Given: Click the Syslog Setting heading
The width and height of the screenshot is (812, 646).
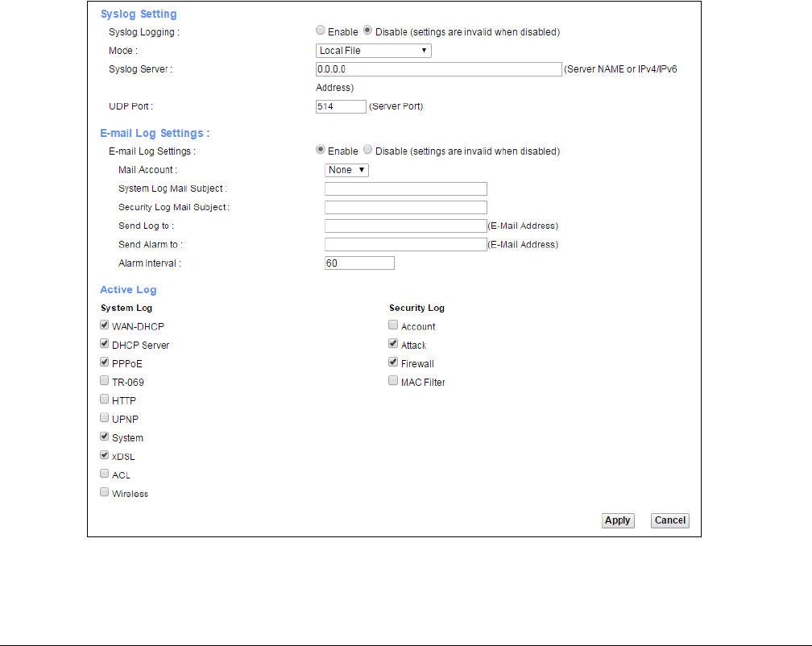Looking at the screenshot, I should pos(139,14).
